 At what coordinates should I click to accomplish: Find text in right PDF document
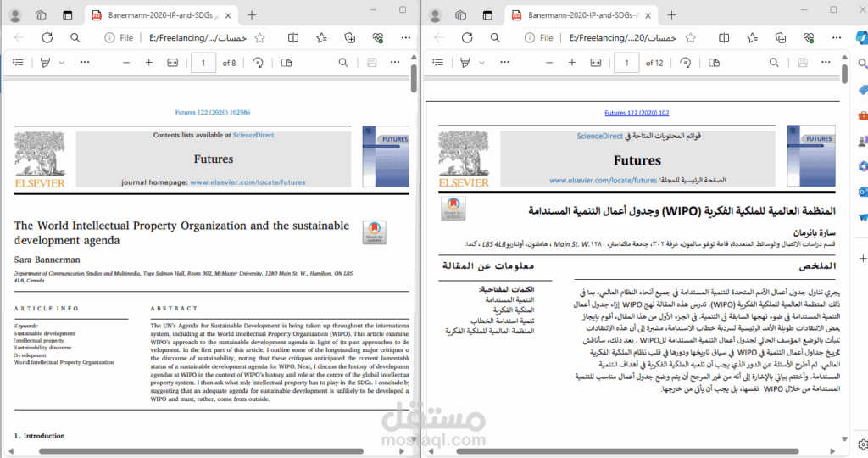(774, 63)
